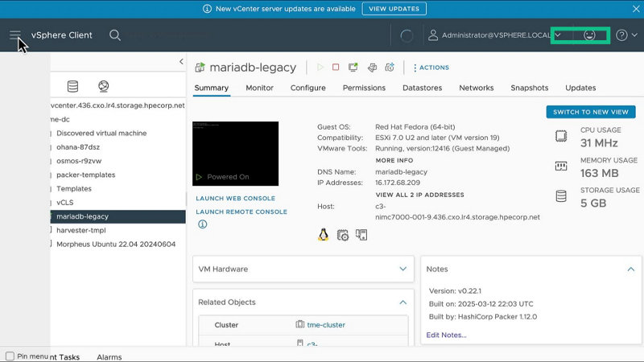Click the VIEW UPDATES button
Screen dimensions: 644x362
(x=394, y=9)
